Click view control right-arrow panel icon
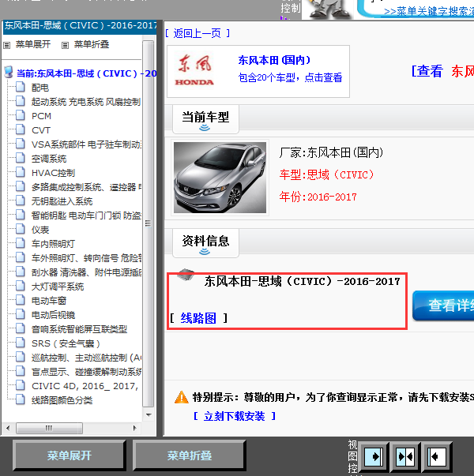Screen dimensions: 474x476 click(374, 457)
